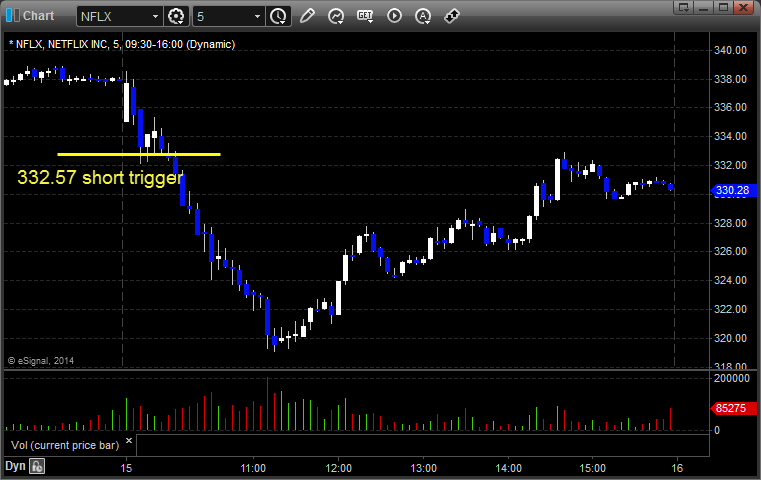Click the Dyn label
761x480 pixels.
pos(15,466)
